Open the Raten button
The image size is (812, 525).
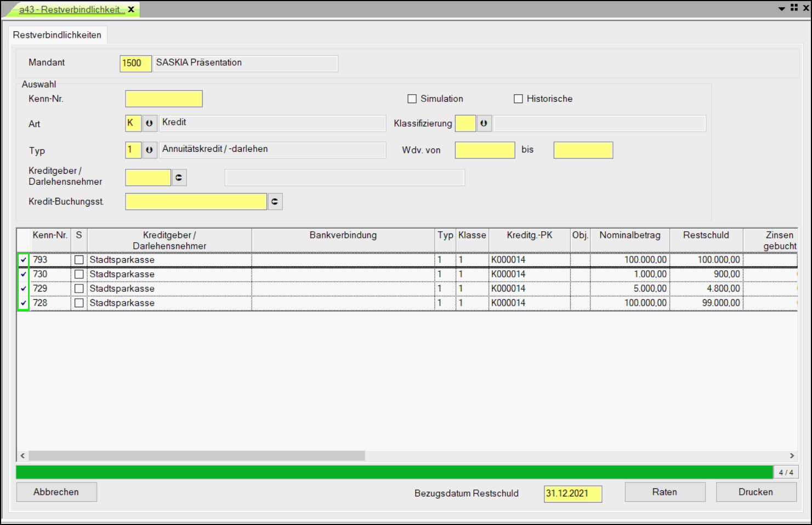665,492
